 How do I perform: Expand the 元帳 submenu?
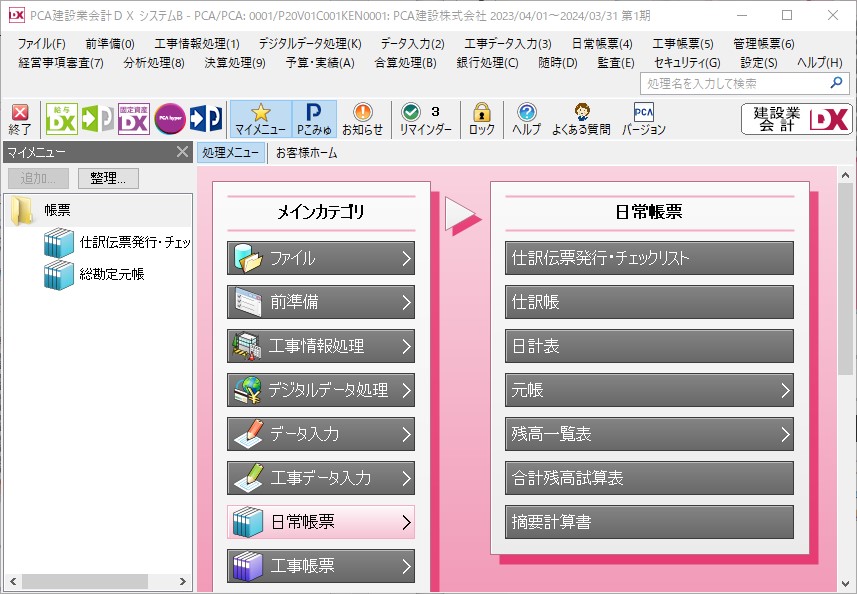point(649,390)
